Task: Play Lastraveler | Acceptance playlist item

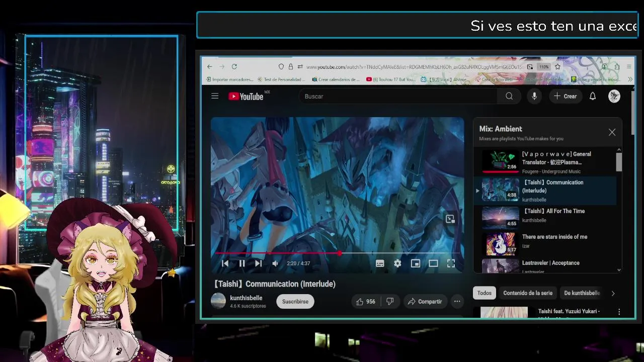Action: click(x=545, y=266)
